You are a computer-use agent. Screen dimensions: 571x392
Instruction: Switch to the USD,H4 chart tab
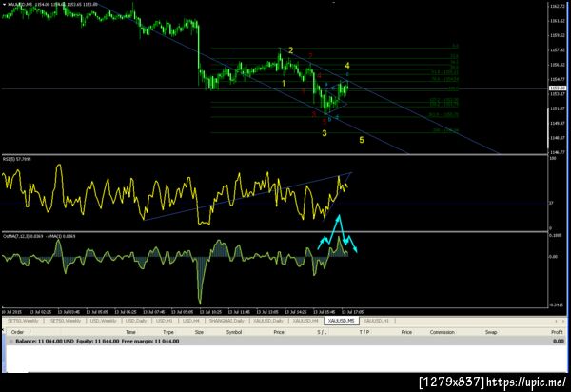coord(191,321)
